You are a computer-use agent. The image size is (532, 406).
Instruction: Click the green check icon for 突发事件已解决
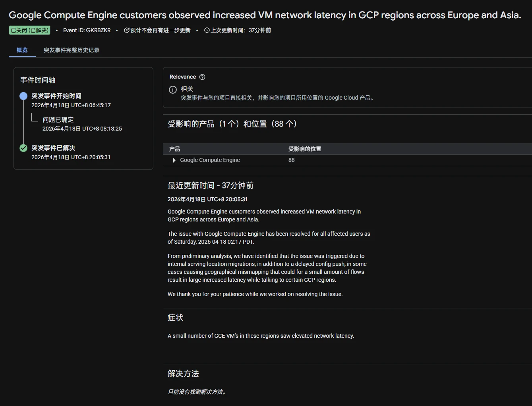pyautogui.click(x=23, y=148)
